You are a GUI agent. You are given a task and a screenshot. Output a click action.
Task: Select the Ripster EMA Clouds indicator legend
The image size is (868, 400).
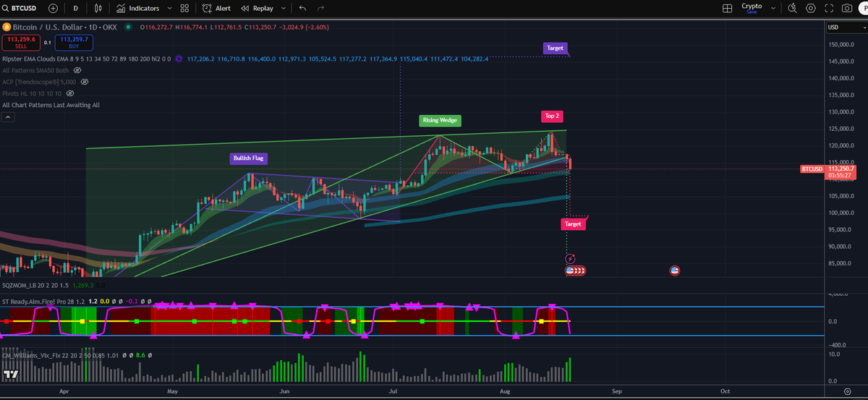tap(86, 59)
